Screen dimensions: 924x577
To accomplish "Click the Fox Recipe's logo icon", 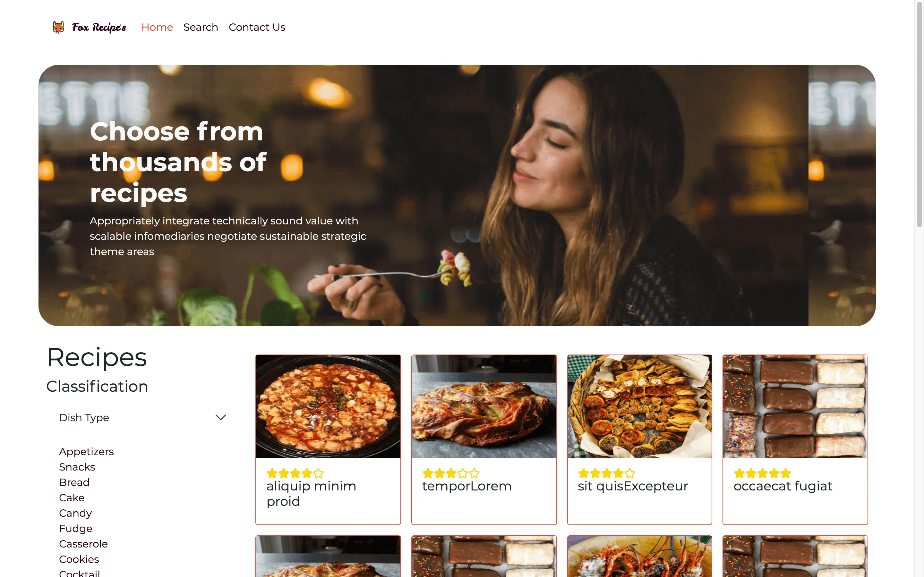I will [x=58, y=27].
